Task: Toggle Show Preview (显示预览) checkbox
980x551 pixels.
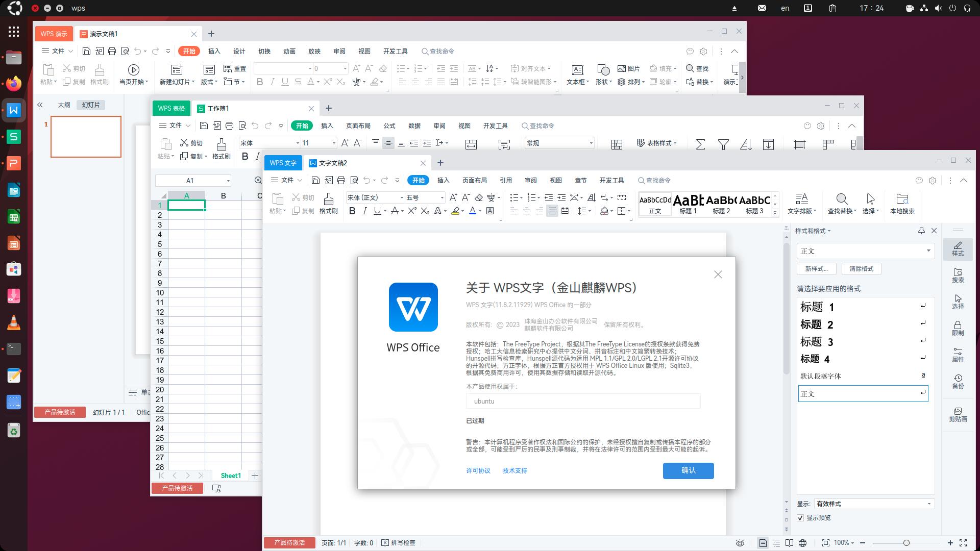Action: 800,517
